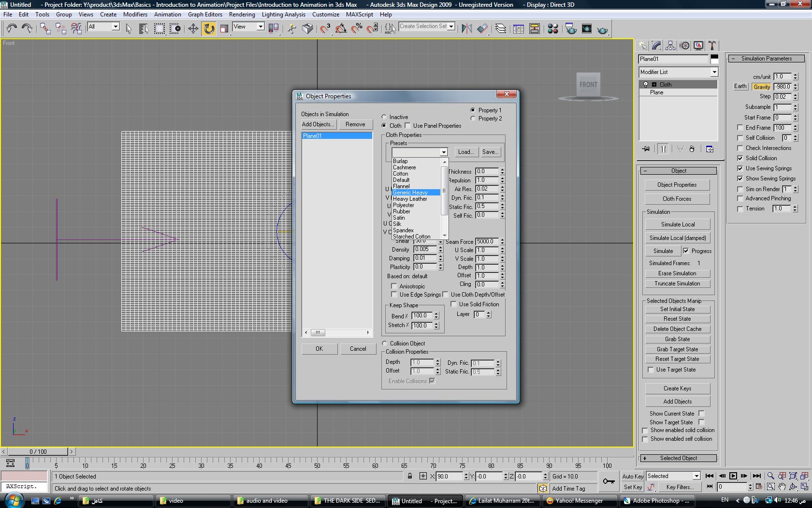Click the Select and Move tool
The height and width of the screenshot is (508, 812).
click(x=193, y=29)
